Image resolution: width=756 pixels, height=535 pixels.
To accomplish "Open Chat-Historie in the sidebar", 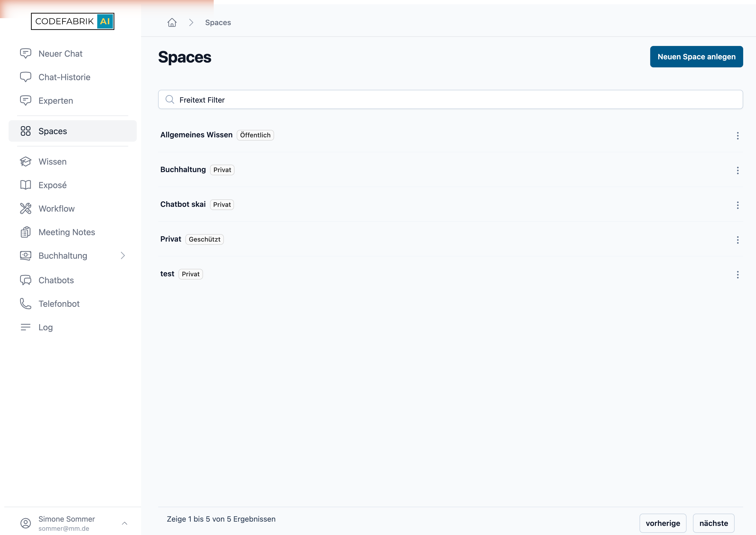I will (72, 77).
